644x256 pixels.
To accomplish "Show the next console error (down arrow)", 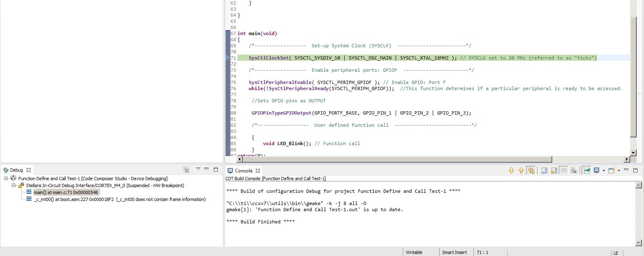I will click(511, 170).
